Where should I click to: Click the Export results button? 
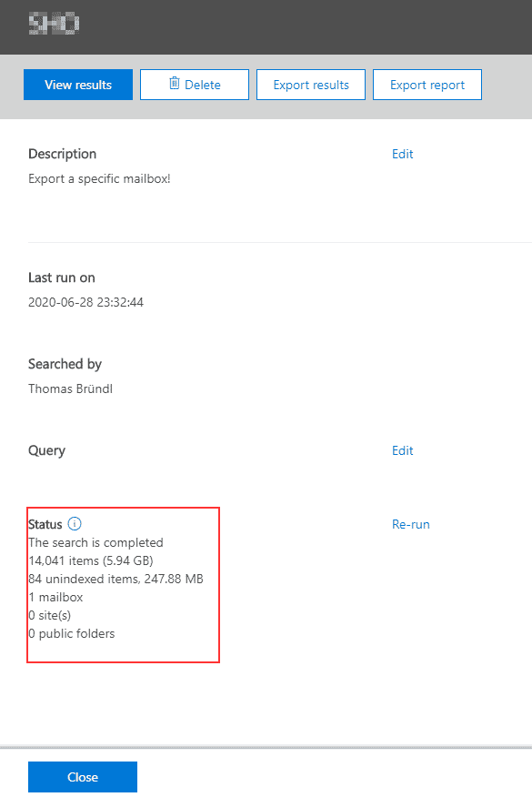311,85
